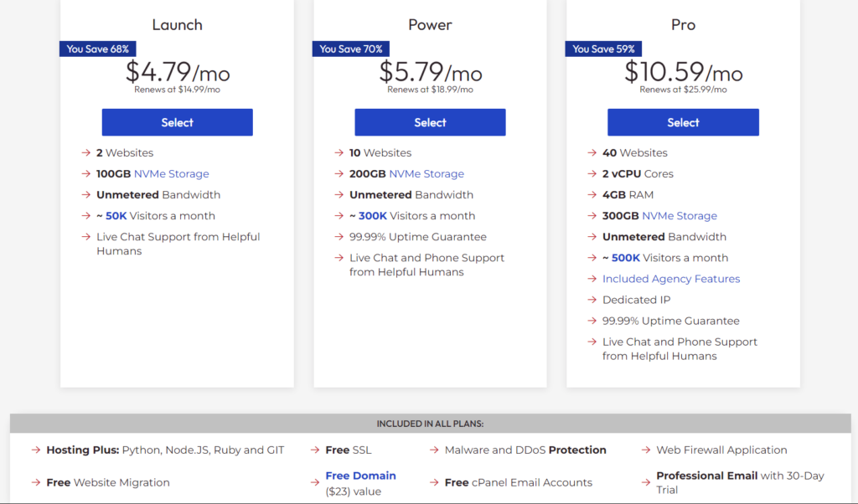
Task: Open NVMe Storage link in Launch plan
Action: [171, 174]
